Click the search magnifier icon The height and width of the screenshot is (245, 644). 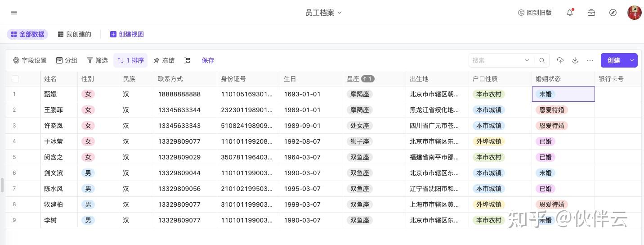coord(542,60)
